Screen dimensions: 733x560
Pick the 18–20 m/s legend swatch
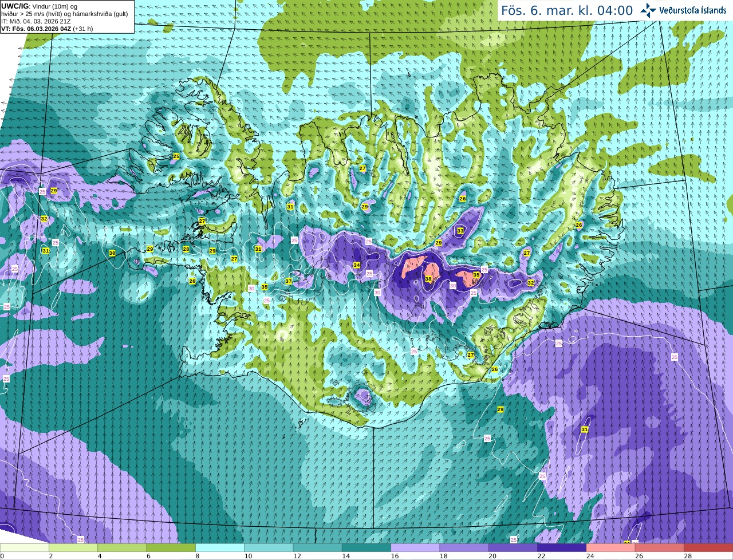(464, 547)
